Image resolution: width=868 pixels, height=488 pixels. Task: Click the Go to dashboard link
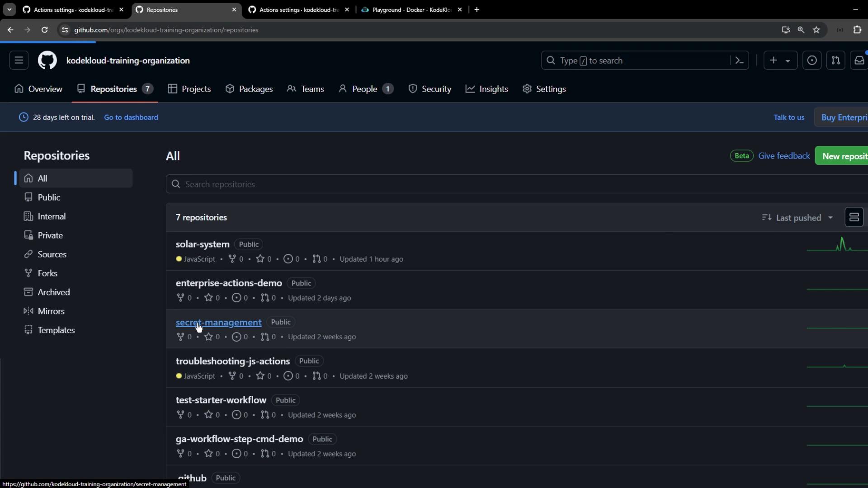tap(131, 117)
